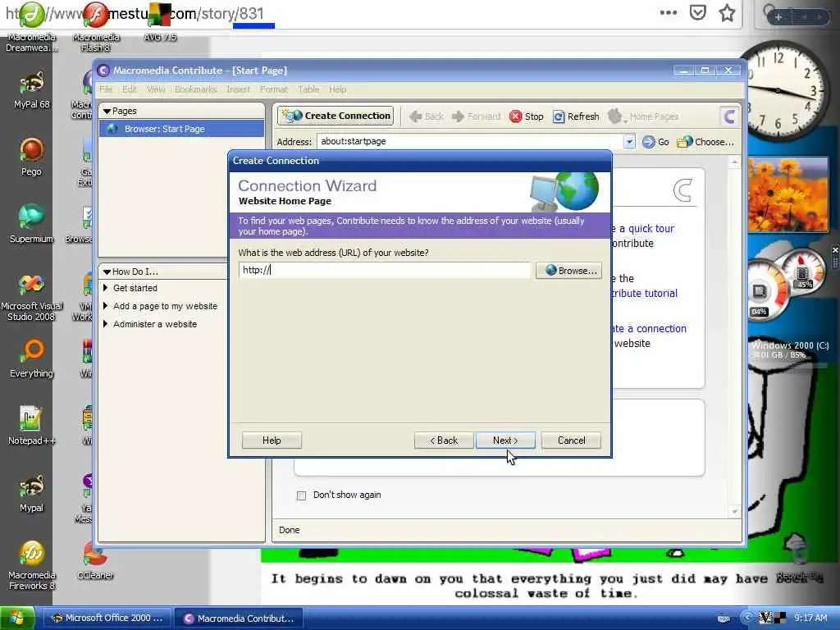Open the Edit menu
This screenshot has width=840, height=630.
(129, 89)
